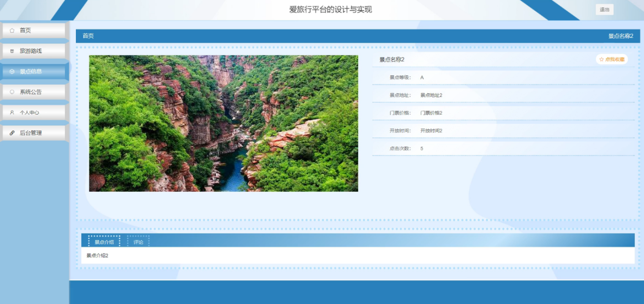Click the 爱旅行平台的设计与实现 page title

(330, 10)
